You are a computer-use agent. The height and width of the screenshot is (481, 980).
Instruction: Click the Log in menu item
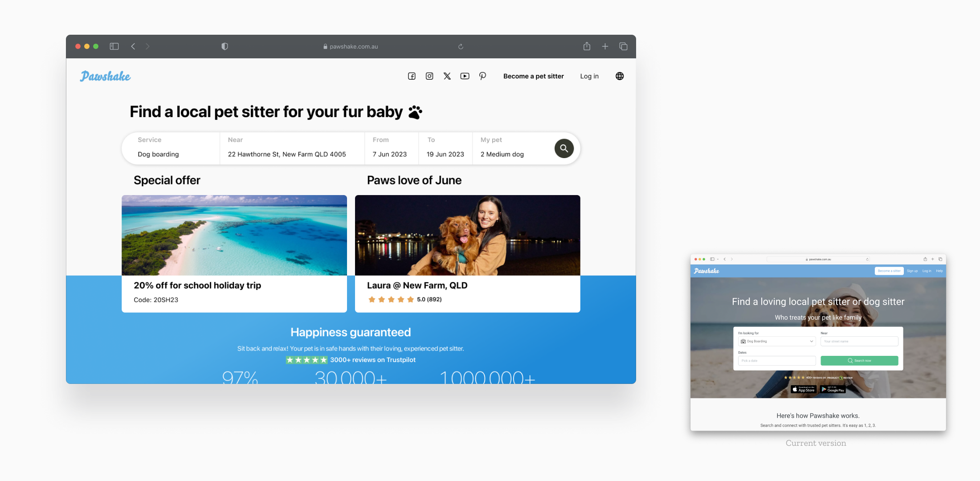589,76
